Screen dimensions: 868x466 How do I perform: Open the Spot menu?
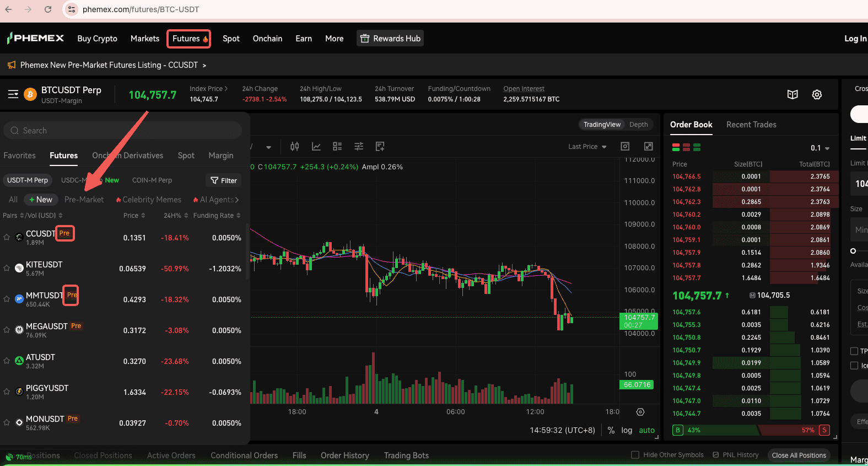click(231, 39)
